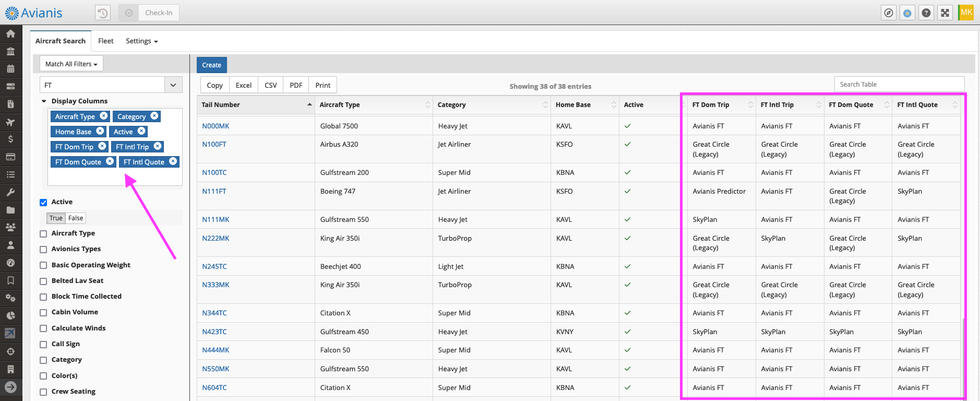
Task: Open the single person sidebar icon
Action: [10, 245]
